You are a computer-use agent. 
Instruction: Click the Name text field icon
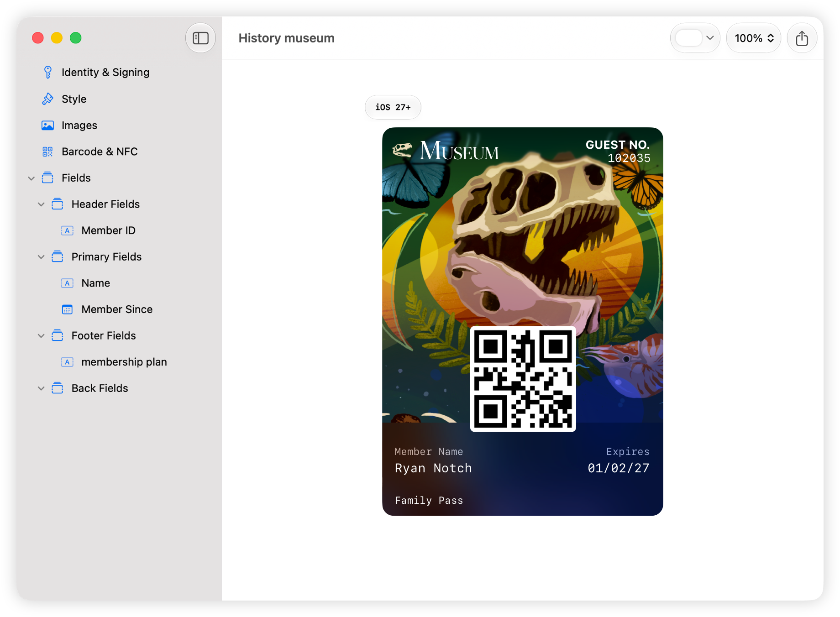(67, 283)
